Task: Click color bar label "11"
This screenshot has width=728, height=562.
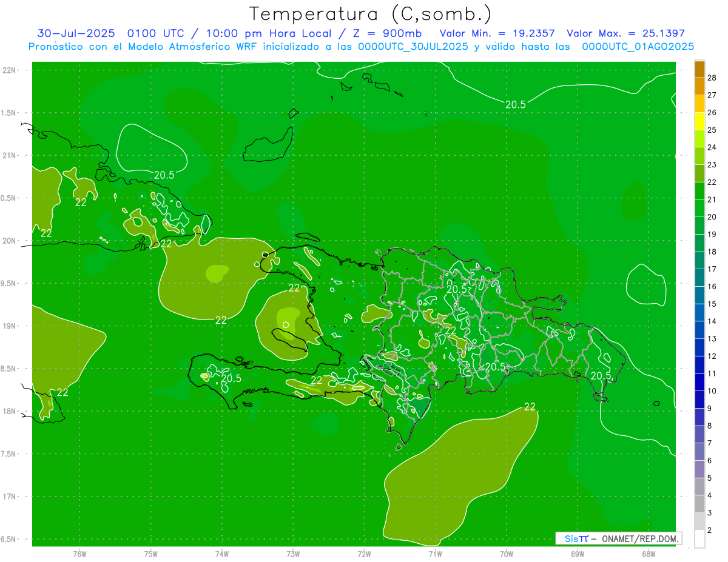Action: click(712, 373)
